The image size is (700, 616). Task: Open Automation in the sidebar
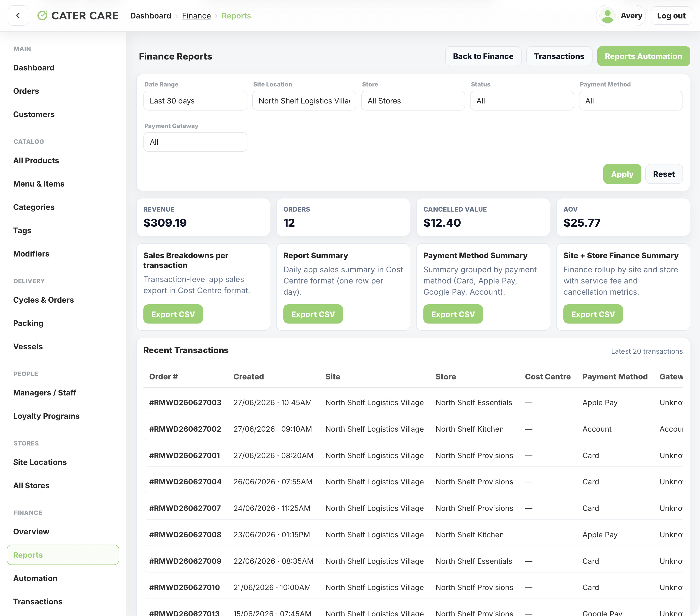pyautogui.click(x=35, y=578)
